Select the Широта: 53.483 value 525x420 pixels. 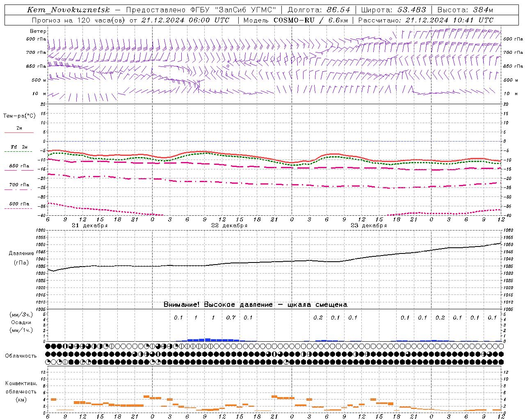[x=393, y=10]
